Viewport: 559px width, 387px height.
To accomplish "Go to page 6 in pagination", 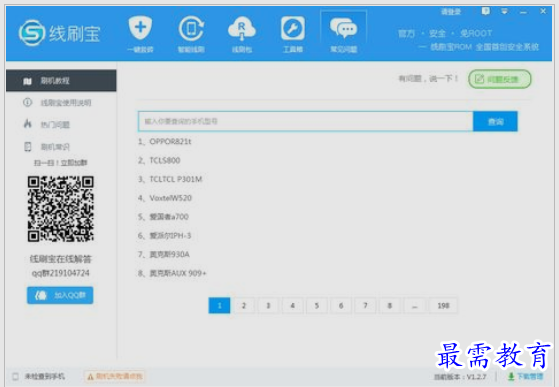I will [341, 305].
